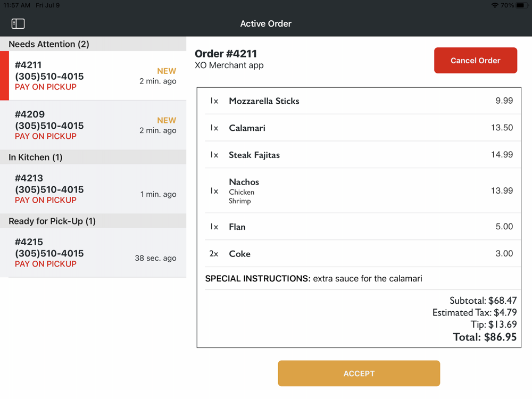Image resolution: width=532 pixels, height=399 pixels.
Task: Toggle the sidebar panel icon
Action: 18,23
